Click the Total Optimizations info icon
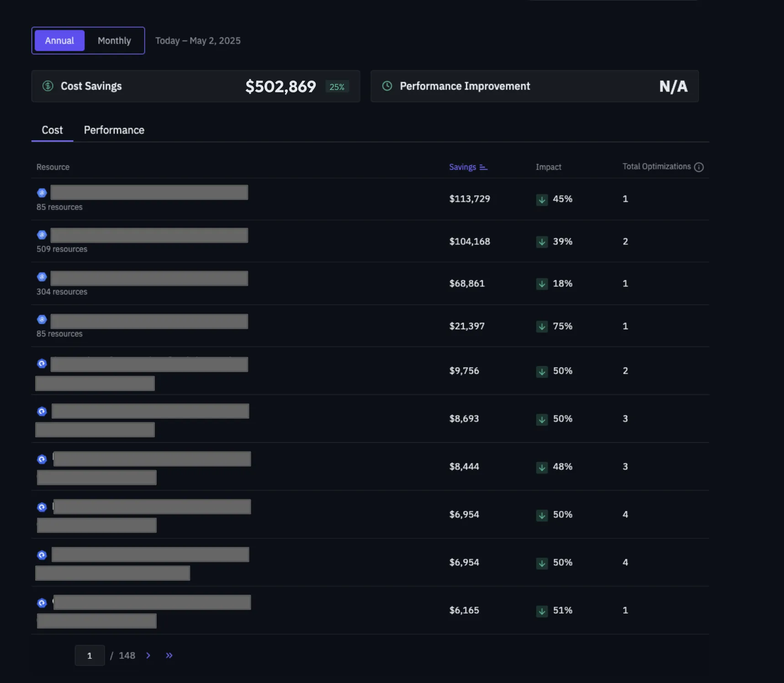Screen dimensions: 784x683 point(699,167)
